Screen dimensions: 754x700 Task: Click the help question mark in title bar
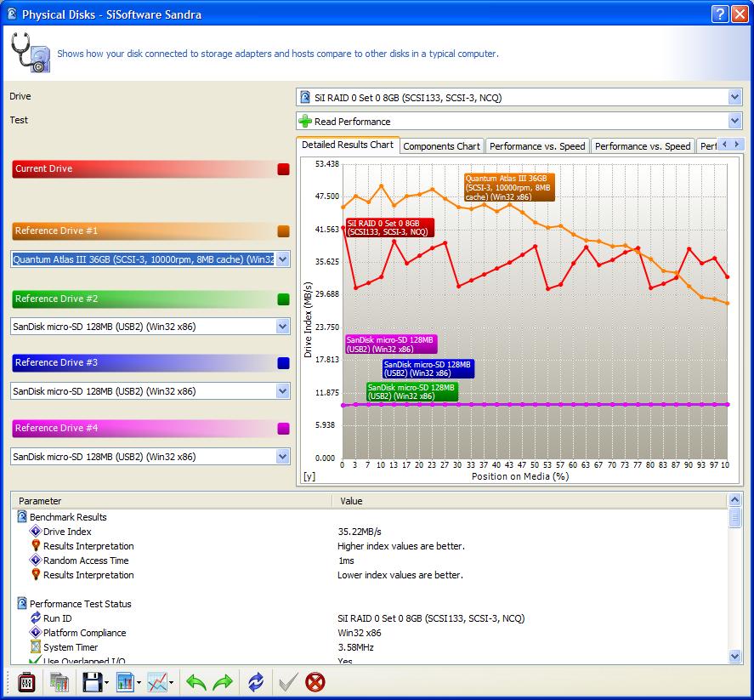[x=720, y=14]
